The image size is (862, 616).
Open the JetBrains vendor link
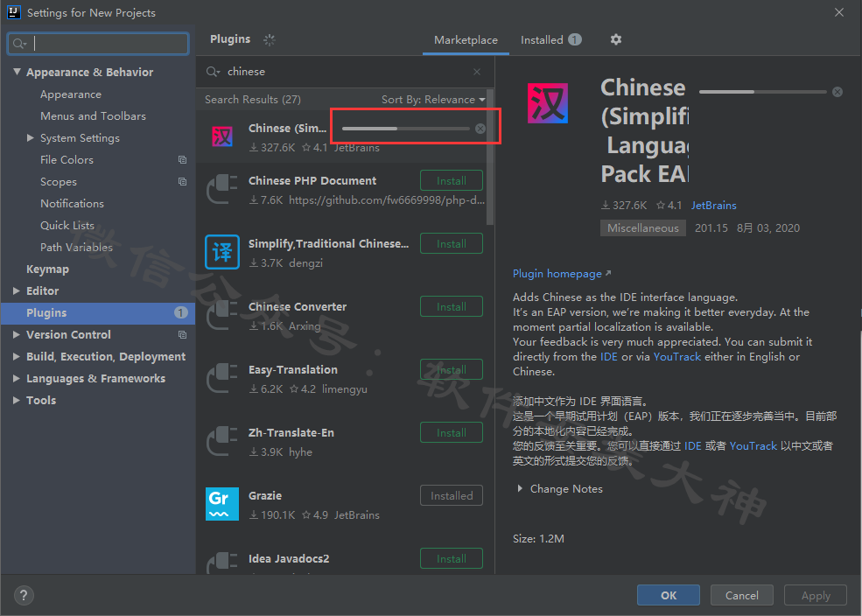coord(713,205)
